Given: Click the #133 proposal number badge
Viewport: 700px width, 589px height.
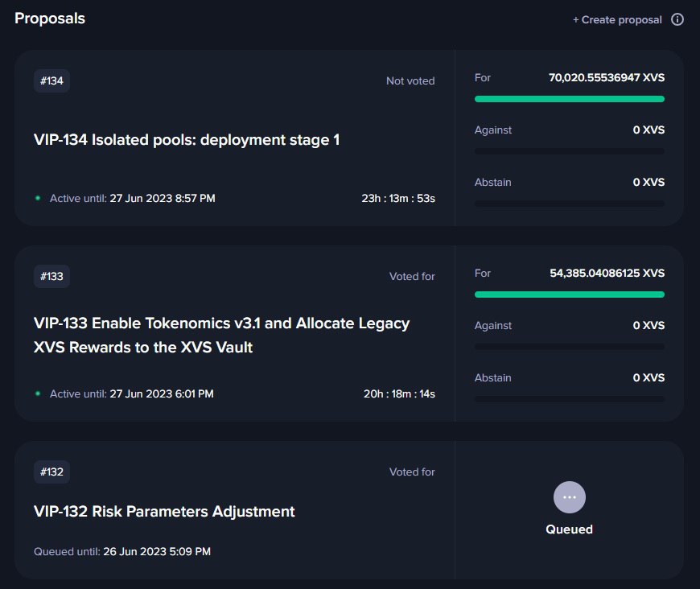Looking at the screenshot, I should coord(51,277).
